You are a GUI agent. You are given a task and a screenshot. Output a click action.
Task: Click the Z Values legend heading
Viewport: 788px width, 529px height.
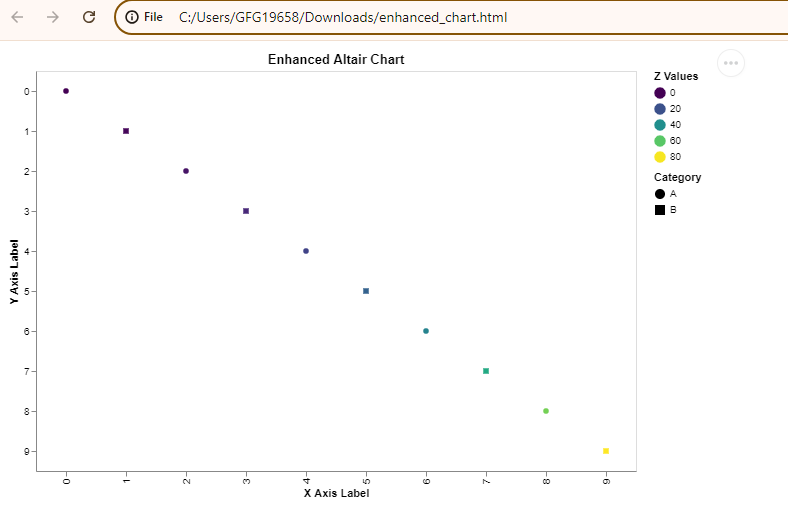(x=676, y=76)
